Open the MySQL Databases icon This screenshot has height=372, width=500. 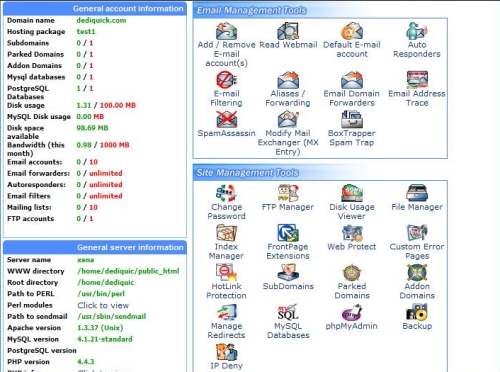(288, 312)
